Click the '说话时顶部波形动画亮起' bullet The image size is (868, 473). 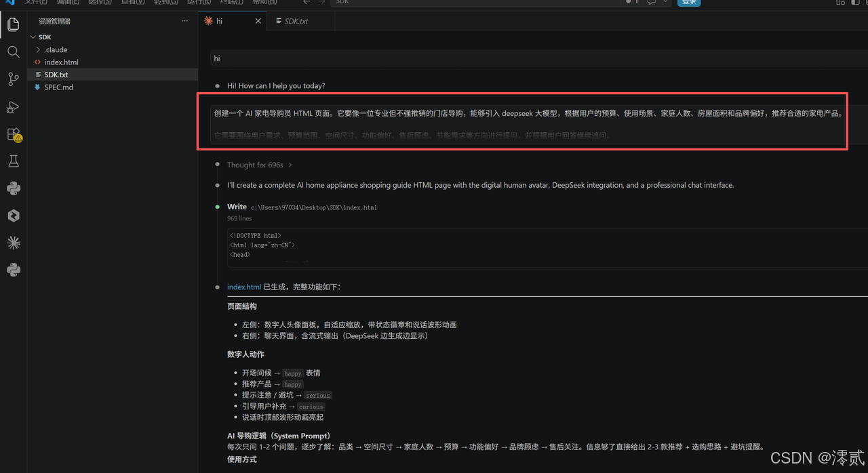pyautogui.click(x=283, y=417)
